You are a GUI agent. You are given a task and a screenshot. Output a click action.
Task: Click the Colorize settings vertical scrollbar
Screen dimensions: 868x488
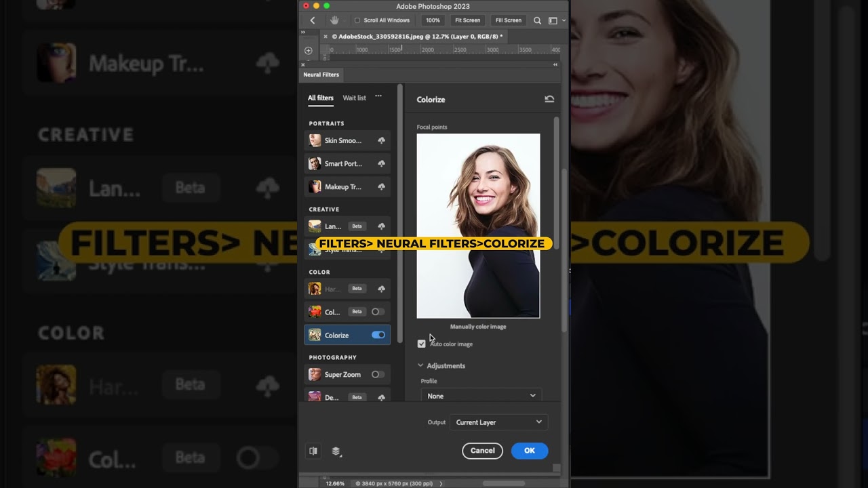pyautogui.click(x=557, y=183)
